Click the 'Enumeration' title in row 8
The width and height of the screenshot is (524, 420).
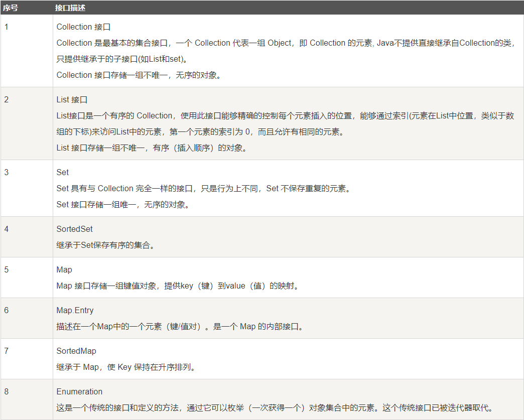(x=79, y=391)
